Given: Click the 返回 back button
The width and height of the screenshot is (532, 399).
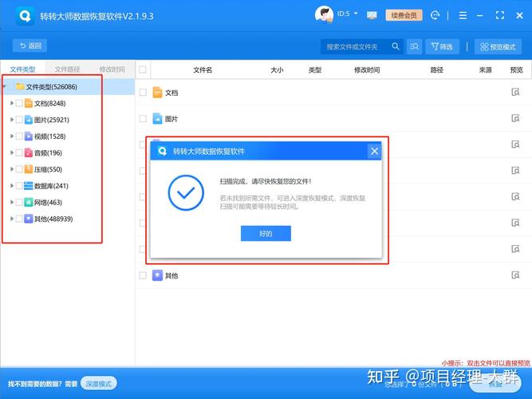Looking at the screenshot, I should 30,45.
